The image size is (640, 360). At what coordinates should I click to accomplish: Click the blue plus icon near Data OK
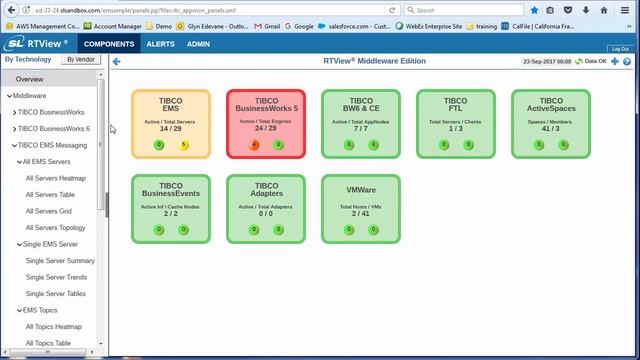[x=615, y=61]
